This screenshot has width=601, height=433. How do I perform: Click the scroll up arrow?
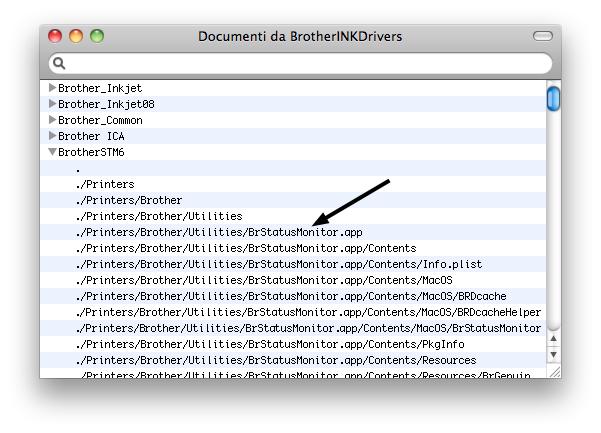tap(553, 338)
